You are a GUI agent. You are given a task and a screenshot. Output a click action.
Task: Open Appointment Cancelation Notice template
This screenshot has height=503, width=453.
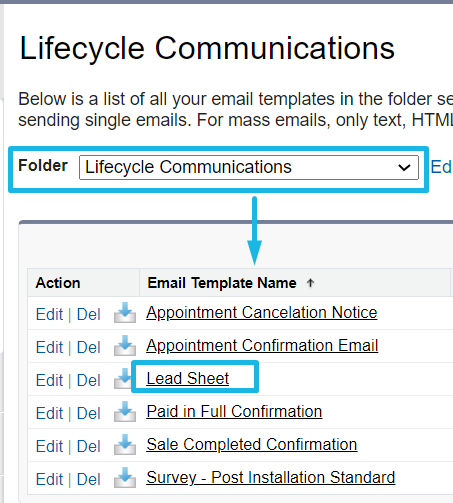point(262,313)
